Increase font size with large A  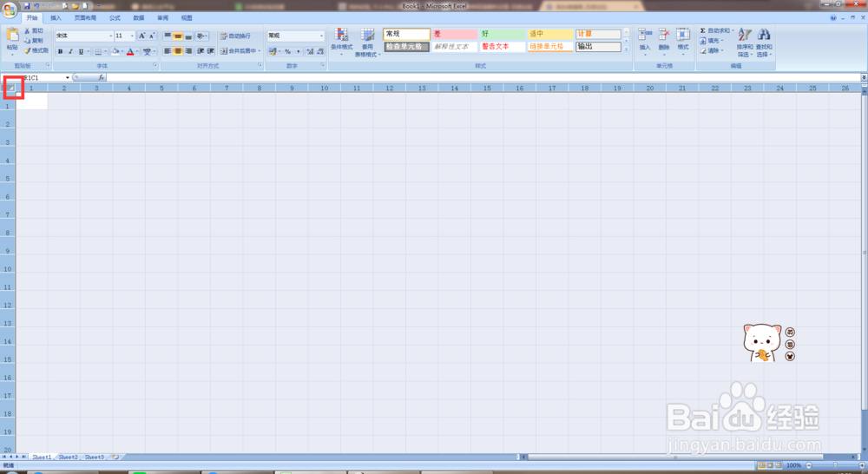point(141,36)
